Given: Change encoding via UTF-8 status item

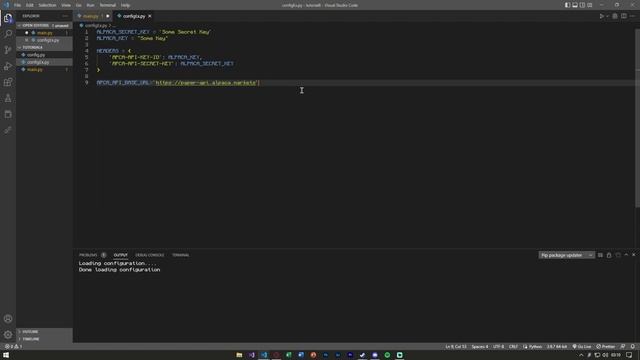Looking at the screenshot, I should point(498,347).
